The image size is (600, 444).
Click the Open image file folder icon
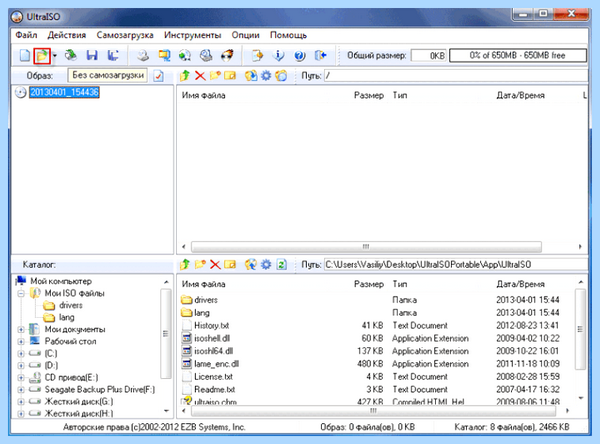click(x=42, y=56)
